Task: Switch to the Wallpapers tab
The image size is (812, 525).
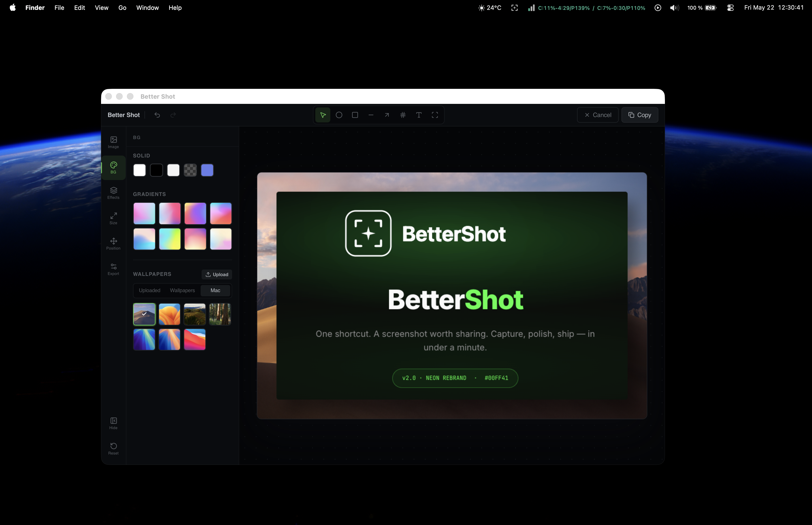Action: coord(182,290)
